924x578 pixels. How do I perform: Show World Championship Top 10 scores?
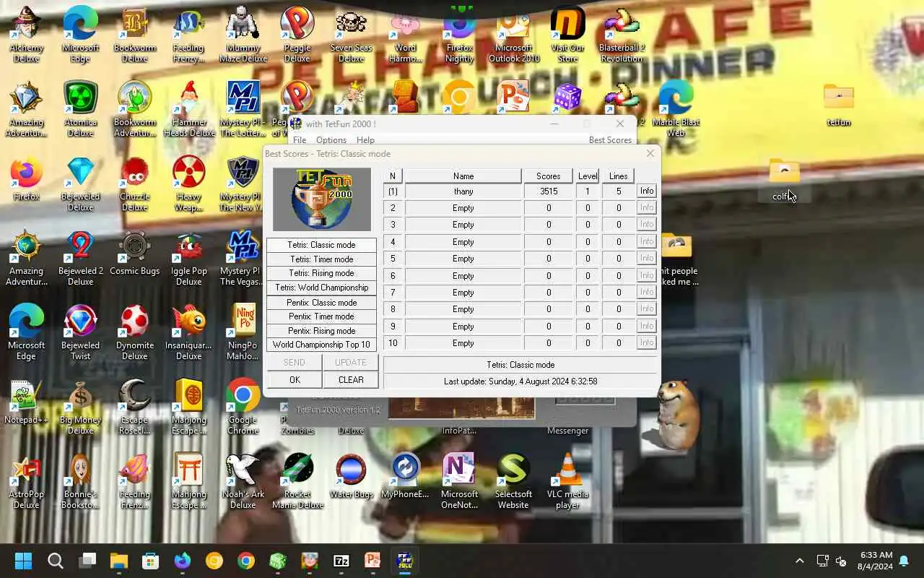[x=321, y=345]
